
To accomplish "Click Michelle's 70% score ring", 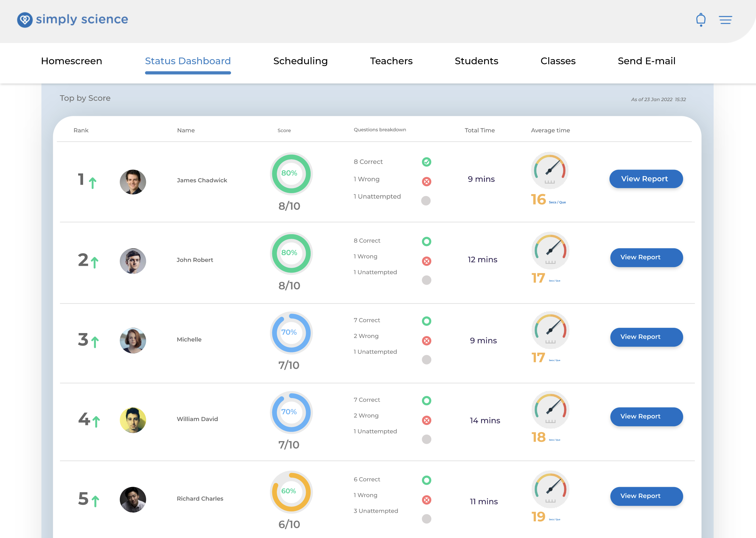I will pyautogui.click(x=291, y=333).
